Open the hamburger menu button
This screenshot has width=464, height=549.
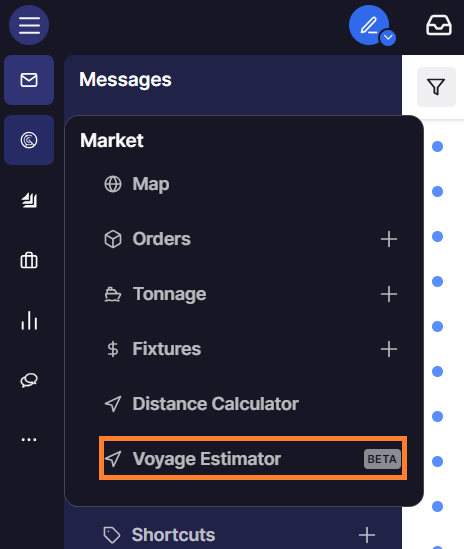pos(29,25)
